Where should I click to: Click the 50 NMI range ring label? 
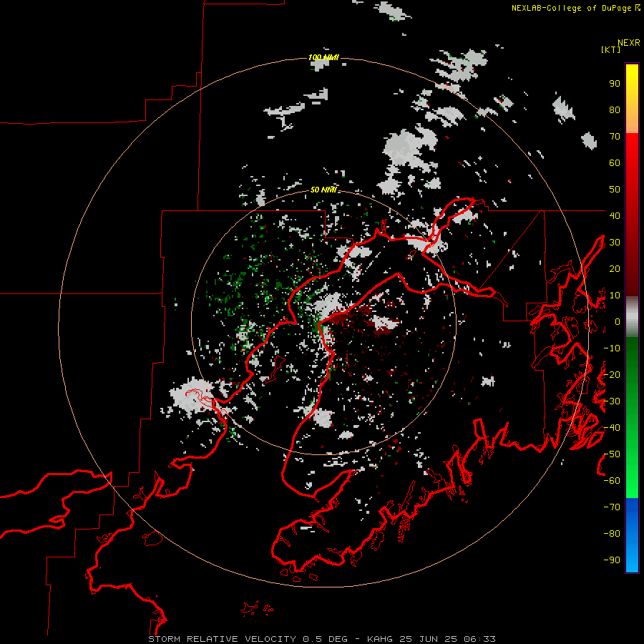coord(323,190)
